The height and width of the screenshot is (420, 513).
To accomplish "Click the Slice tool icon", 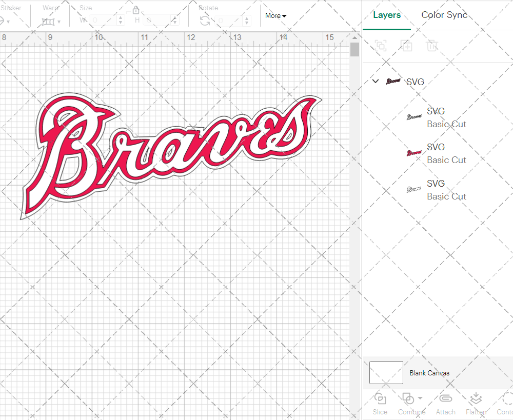I will click(380, 399).
